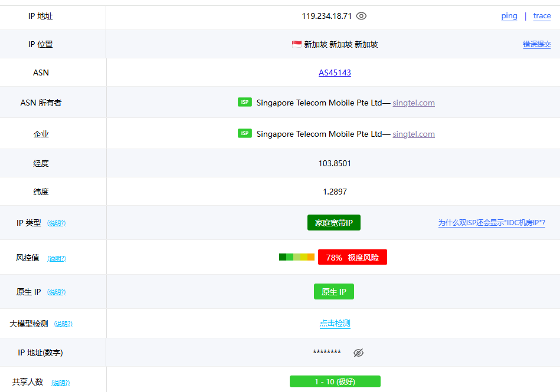Screen dimensions: 560x392
Task: Open the 说明 link next to 原生 IP
Action: (x=57, y=292)
